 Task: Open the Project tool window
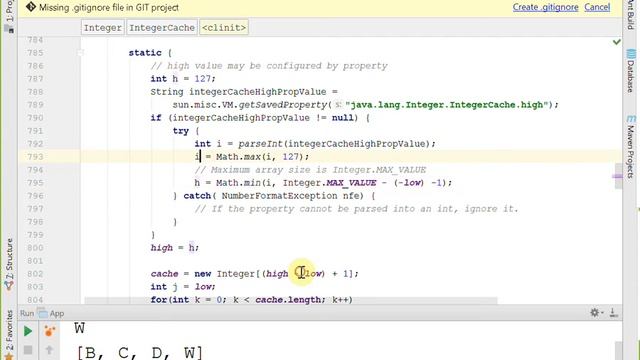coord(9,16)
